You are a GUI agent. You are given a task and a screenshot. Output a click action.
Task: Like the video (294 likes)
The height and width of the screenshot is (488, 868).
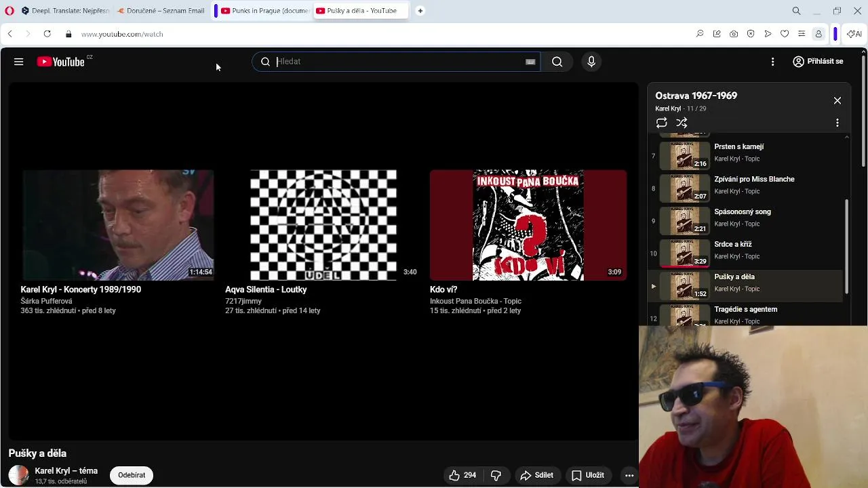click(x=462, y=475)
